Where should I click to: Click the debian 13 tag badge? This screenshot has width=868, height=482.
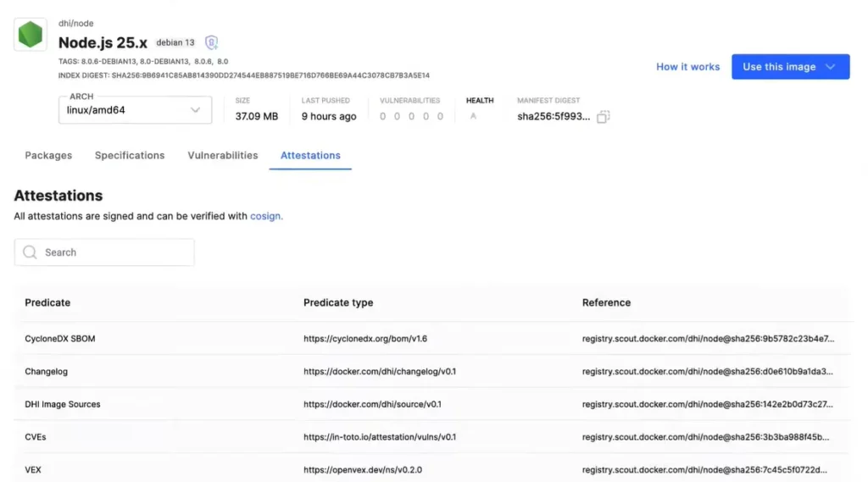[x=175, y=42]
